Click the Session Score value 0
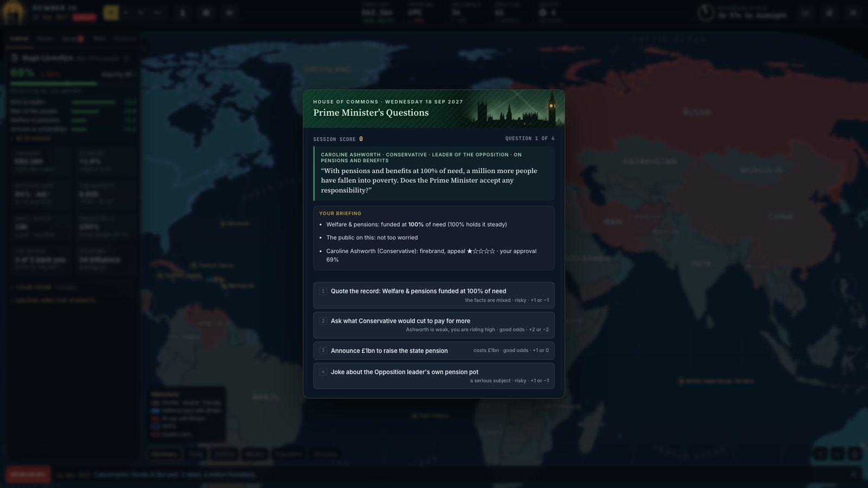The image size is (868, 488). [361, 139]
